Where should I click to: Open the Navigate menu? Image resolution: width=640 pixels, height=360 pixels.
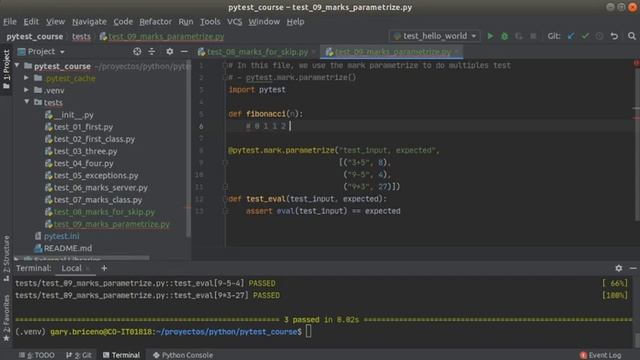click(x=89, y=22)
